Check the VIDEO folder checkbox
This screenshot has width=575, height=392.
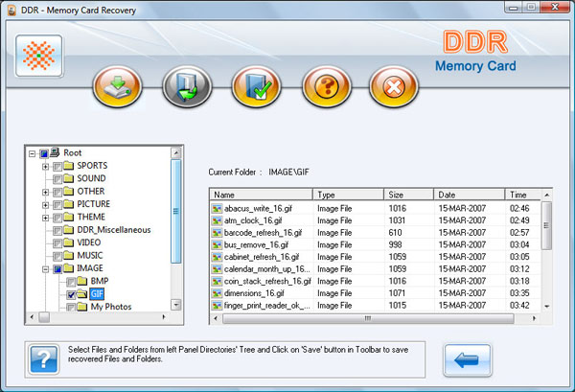[57, 243]
